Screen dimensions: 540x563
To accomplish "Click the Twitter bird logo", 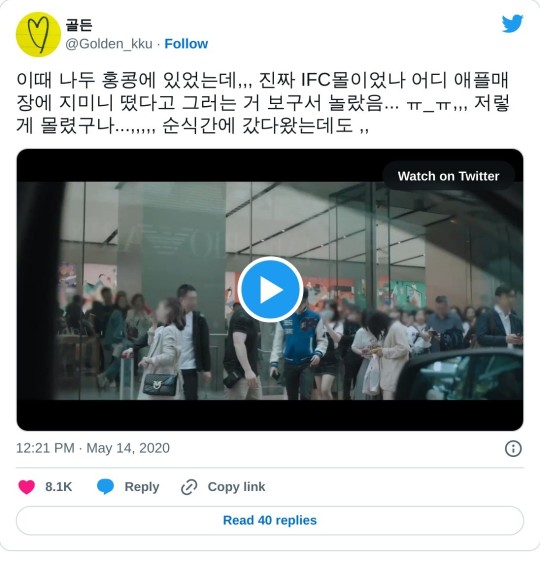I will [x=512, y=24].
